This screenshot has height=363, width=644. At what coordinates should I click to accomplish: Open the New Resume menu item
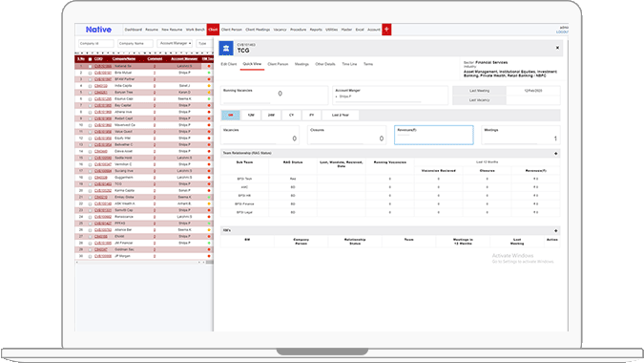click(x=172, y=30)
